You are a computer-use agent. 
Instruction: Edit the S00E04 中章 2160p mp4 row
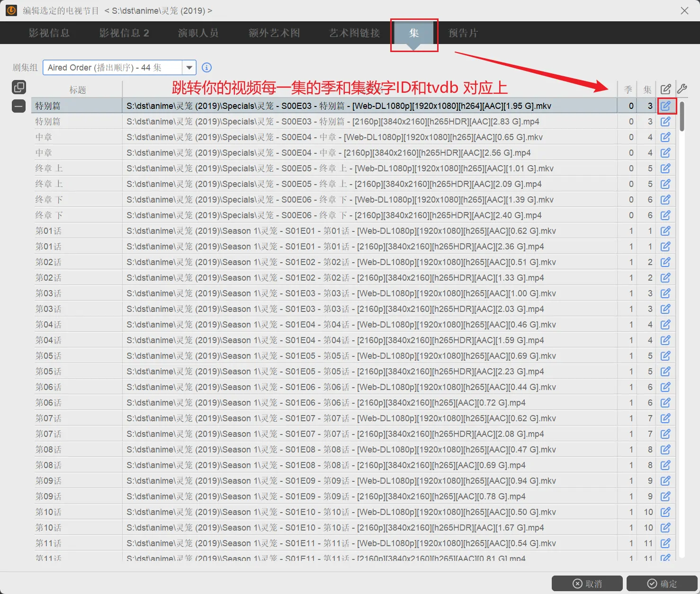[x=665, y=153]
